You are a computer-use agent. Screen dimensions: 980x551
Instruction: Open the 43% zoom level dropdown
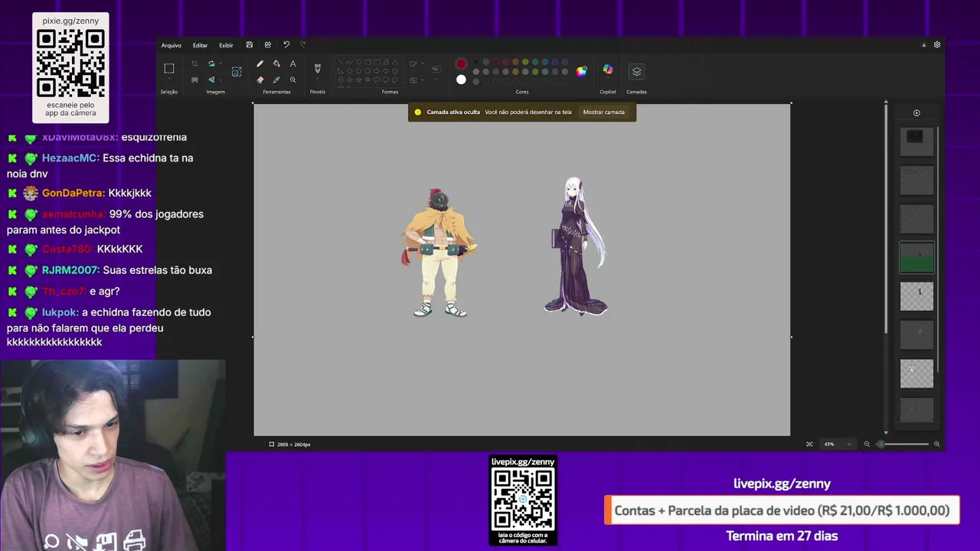point(848,444)
